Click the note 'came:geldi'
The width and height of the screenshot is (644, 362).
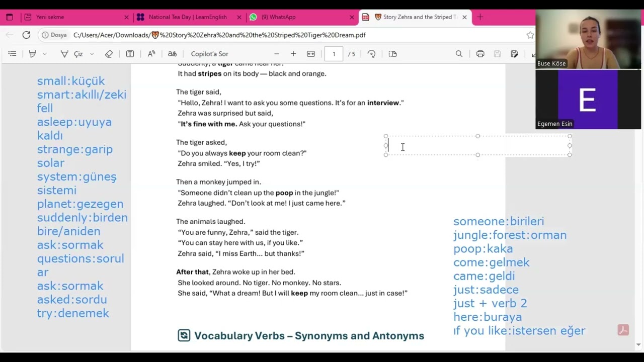tap(484, 276)
